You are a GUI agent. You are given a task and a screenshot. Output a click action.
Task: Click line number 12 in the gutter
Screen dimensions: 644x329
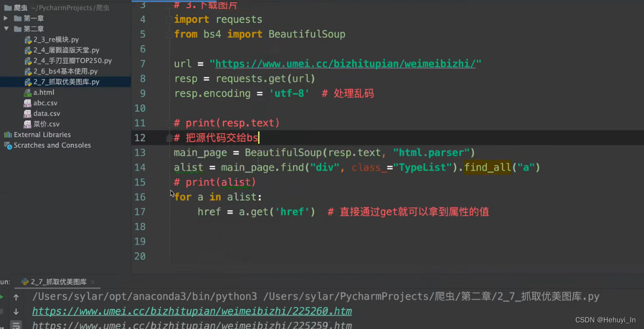pyautogui.click(x=140, y=138)
